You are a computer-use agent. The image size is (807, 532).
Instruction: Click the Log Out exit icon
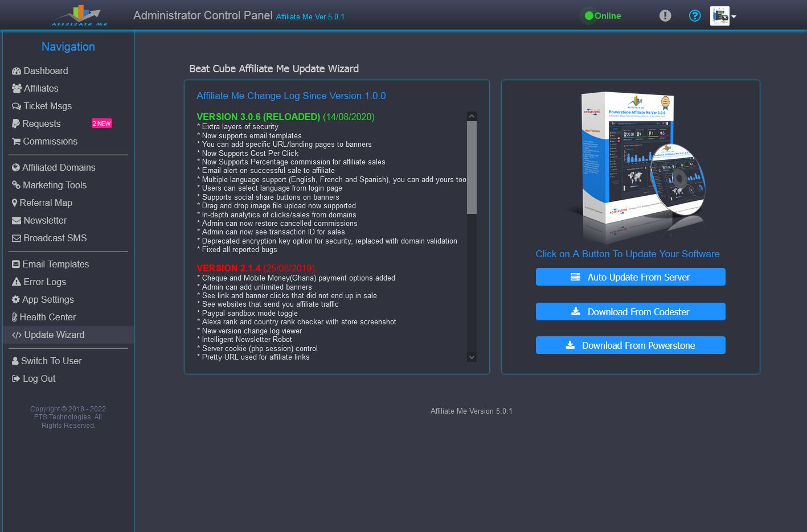coord(16,379)
